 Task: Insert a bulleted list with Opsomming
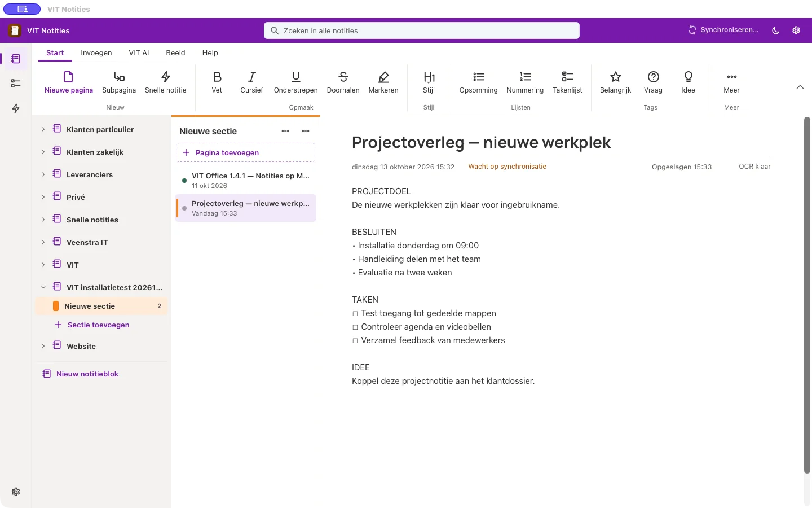pos(478,82)
